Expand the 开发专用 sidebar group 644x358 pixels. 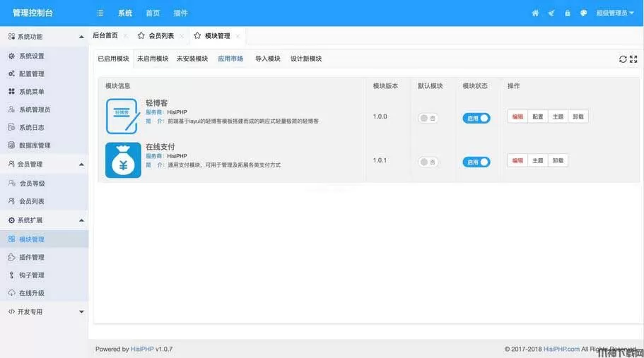[44, 311]
